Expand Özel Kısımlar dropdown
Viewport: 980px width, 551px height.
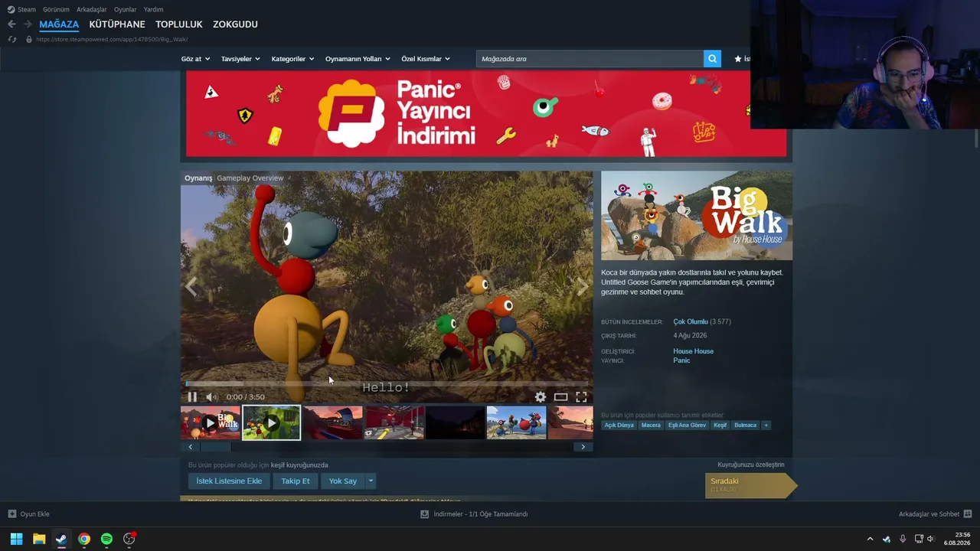[x=426, y=59]
